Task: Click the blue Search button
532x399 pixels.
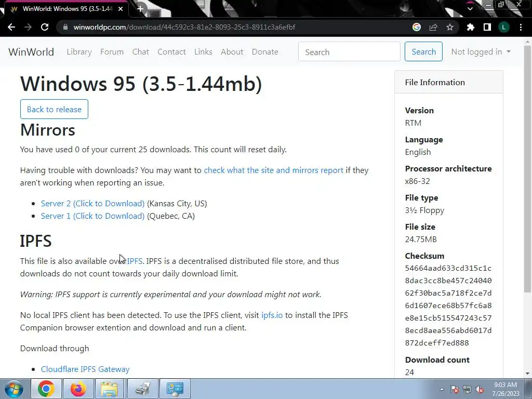Action: point(423,51)
